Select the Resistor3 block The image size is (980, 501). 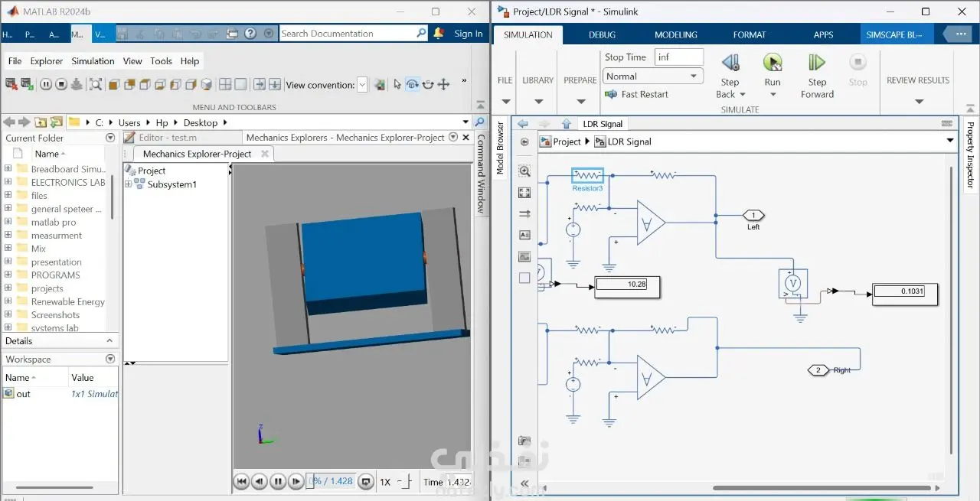(587, 175)
